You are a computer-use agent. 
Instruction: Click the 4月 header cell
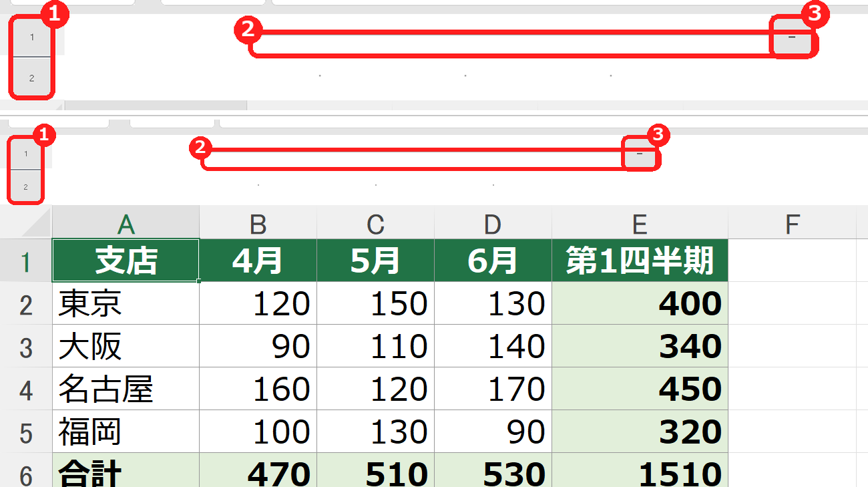pyautogui.click(x=258, y=261)
